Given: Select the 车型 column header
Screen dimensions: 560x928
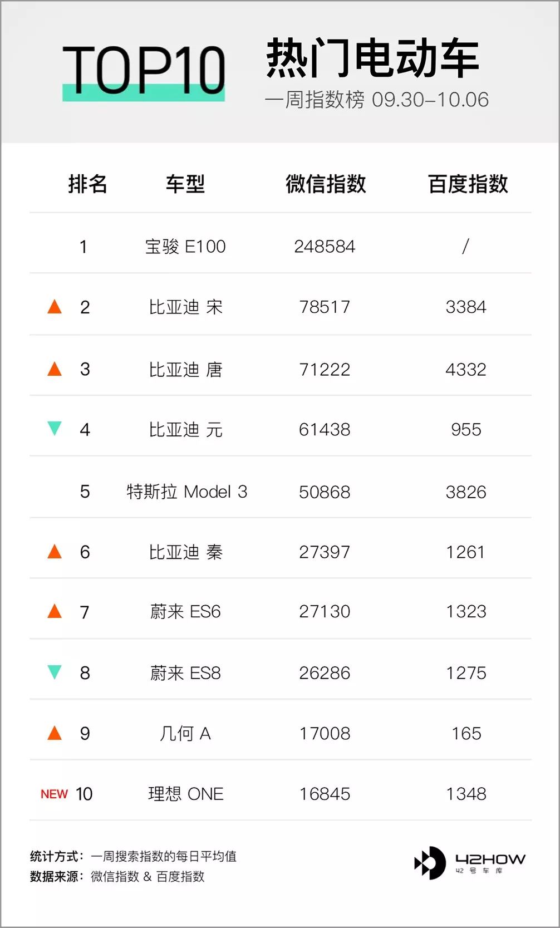Looking at the screenshot, I should click(185, 184).
